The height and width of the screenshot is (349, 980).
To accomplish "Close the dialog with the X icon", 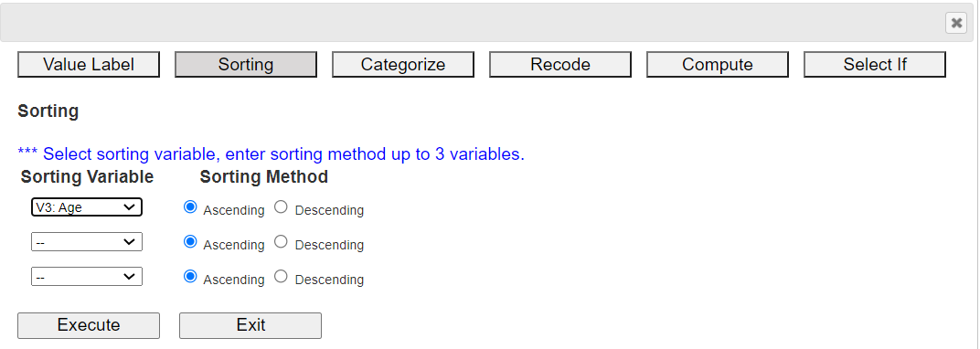I will [x=955, y=23].
